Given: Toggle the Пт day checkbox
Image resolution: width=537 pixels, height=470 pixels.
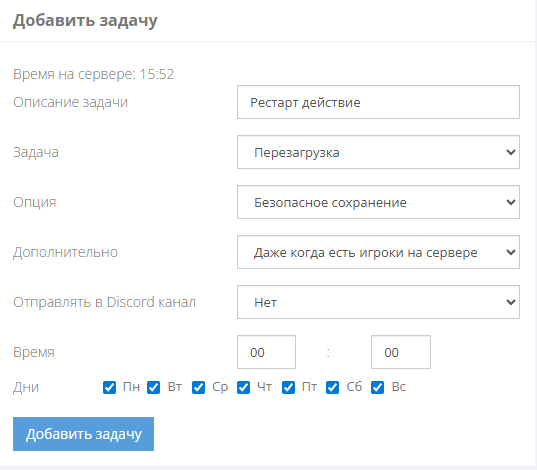Looking at the screenshot, I should pos(288,387).
